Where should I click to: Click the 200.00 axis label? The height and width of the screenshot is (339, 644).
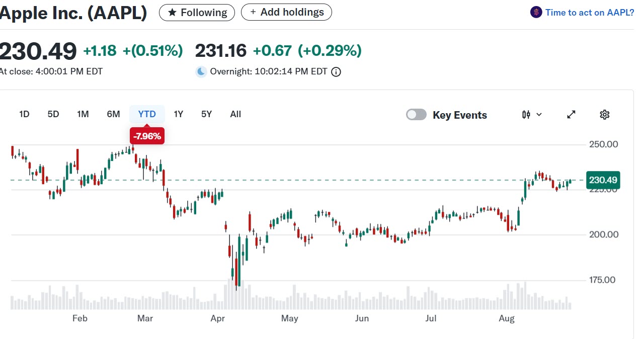click(603, 234)
